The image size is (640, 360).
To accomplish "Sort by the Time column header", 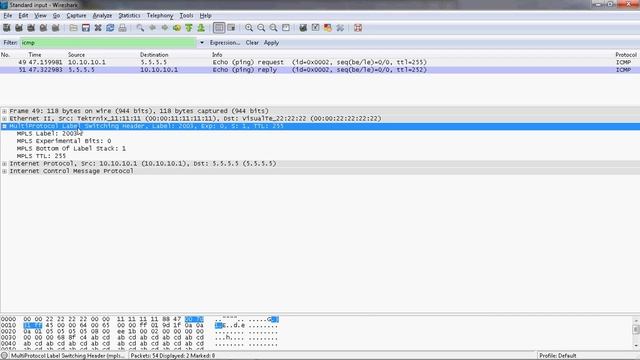I will pyautogui.click(x=35, y=54).
